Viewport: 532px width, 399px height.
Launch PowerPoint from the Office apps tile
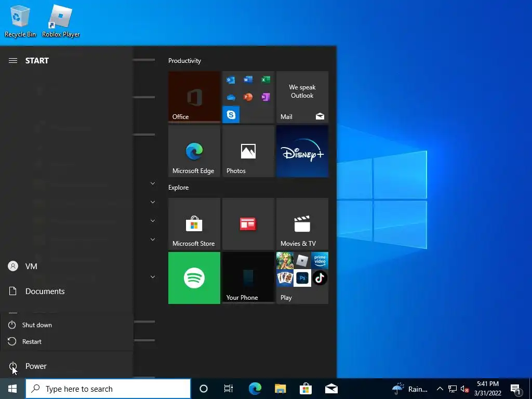[x=248, y=97]
